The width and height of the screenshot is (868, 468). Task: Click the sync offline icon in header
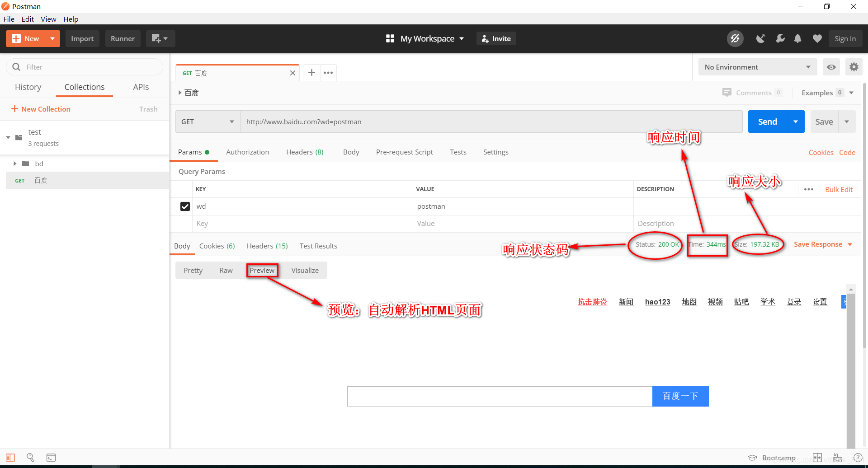[x=735, y=39]
